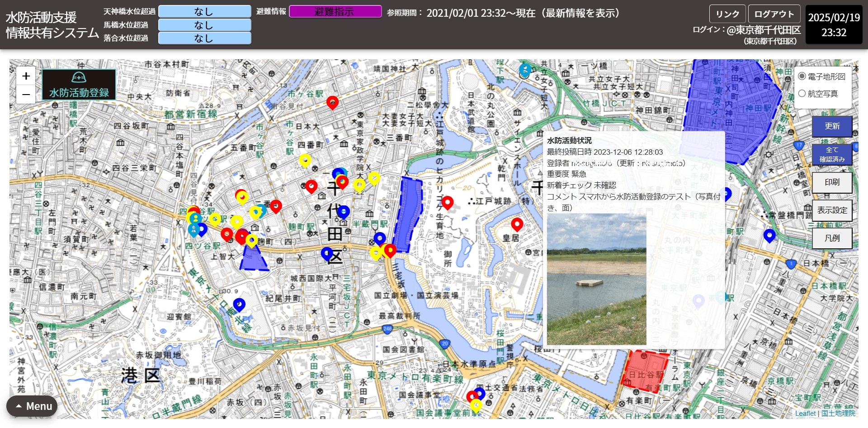Click the map zoom in plus button
Viewport: 868px width, 428px height.
(26, 76)
